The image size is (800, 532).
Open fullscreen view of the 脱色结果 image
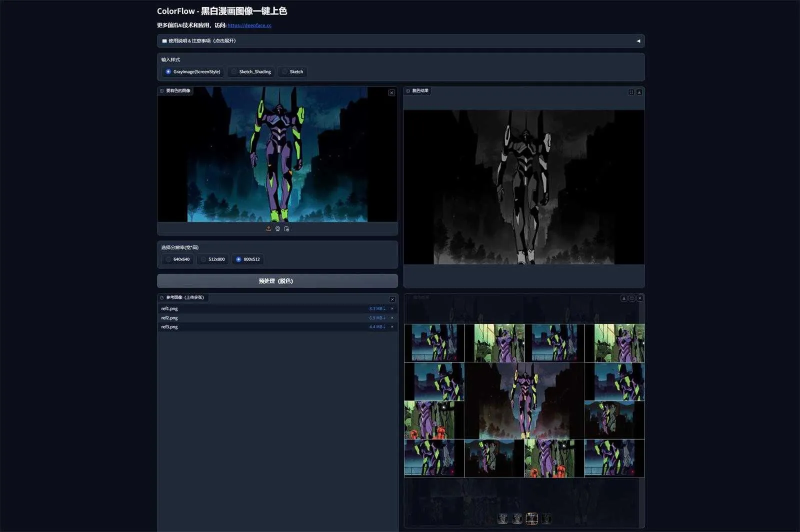pos(631,92)
